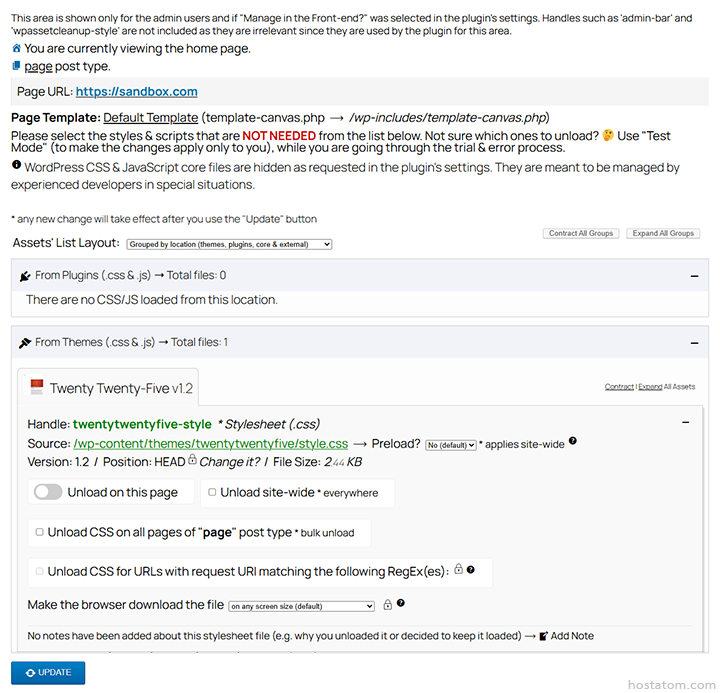Click the help icon after 'applies site-wide'
Image resolution: width=720 pixels, height=693 pixels.
(573, 442)
